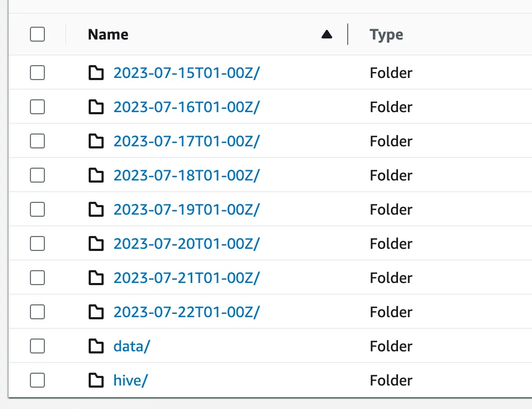The image size is (532, 409).
Task: Open the data/ folder link
Action: pos(131,346)
